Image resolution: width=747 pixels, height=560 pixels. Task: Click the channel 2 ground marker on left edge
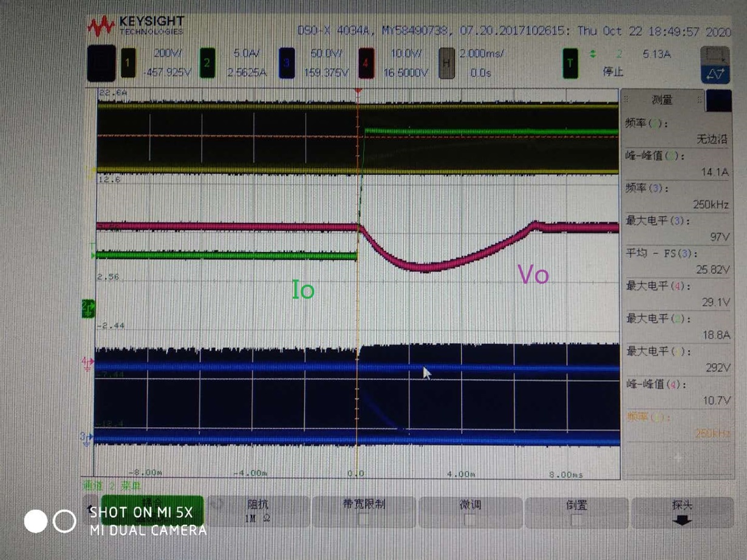pos(87,310)
